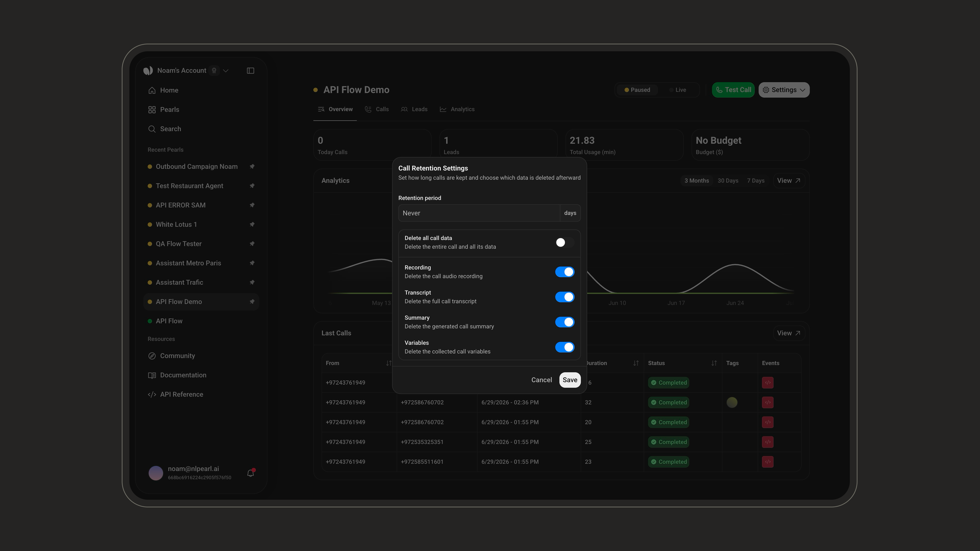Open events code icon for 25-second call
This screenshot has width=980, height=551.
768,442
